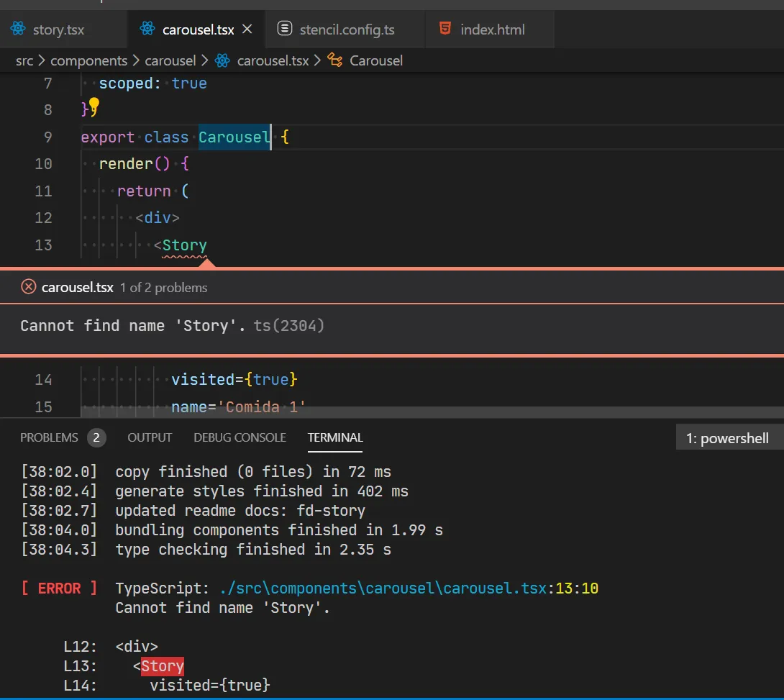Click the React icon on carousel.tsx tab
The width and height of the screenshot is (784, 700).
[147, 29]
